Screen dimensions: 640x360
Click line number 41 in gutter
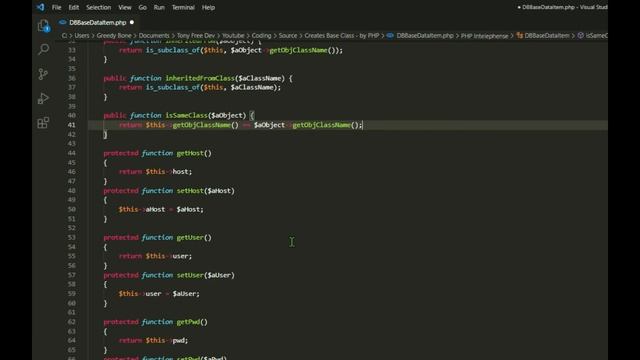tap(71, 125)
